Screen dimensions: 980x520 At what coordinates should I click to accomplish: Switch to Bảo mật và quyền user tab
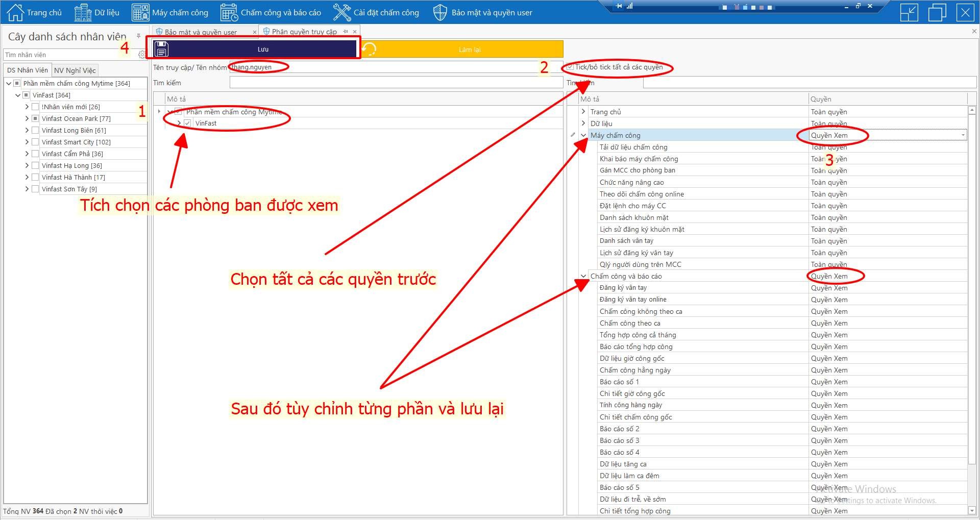(201, 32)
